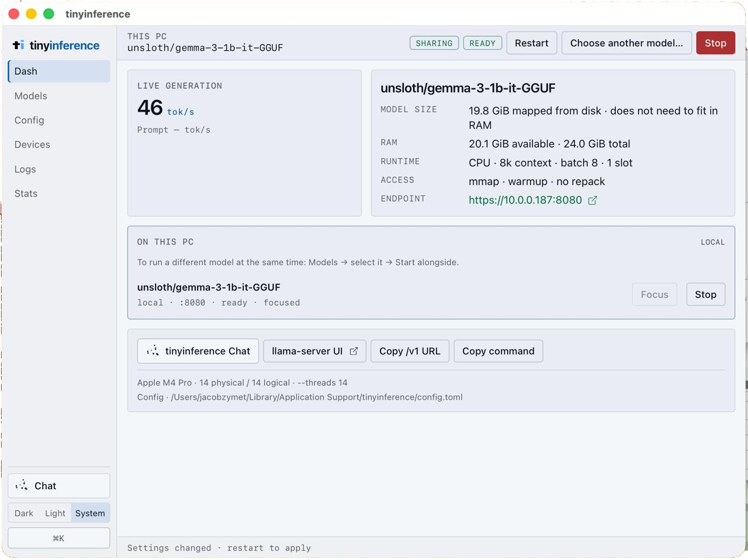Click Choose another model button
This screenshot has width=748, height=560.
[626, 43]
